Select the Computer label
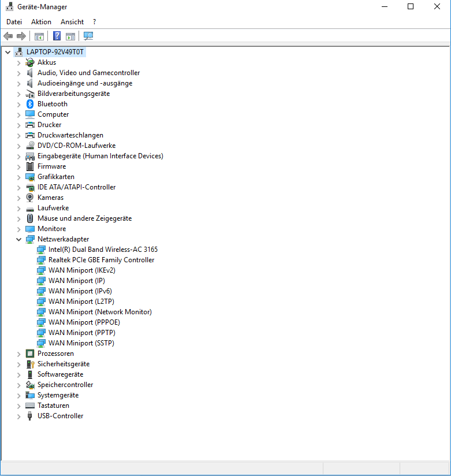The width and height of the screenshot is (451, 476). (54, 114)
